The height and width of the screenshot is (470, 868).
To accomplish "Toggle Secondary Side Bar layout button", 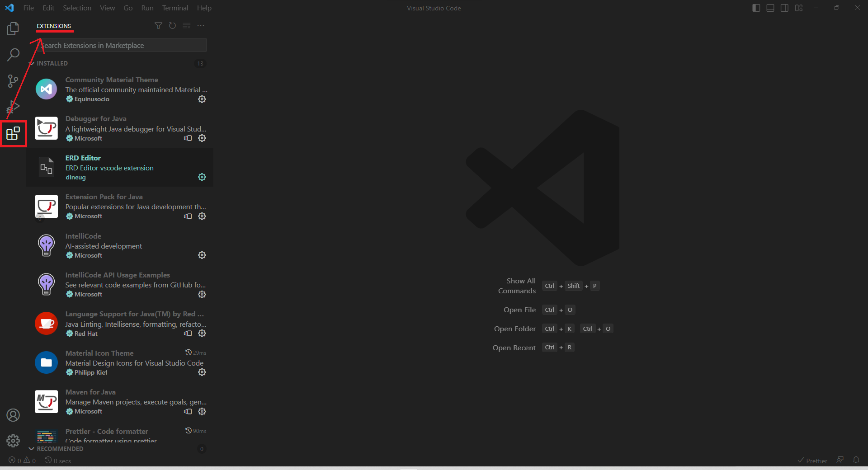I will coord(785,8).
